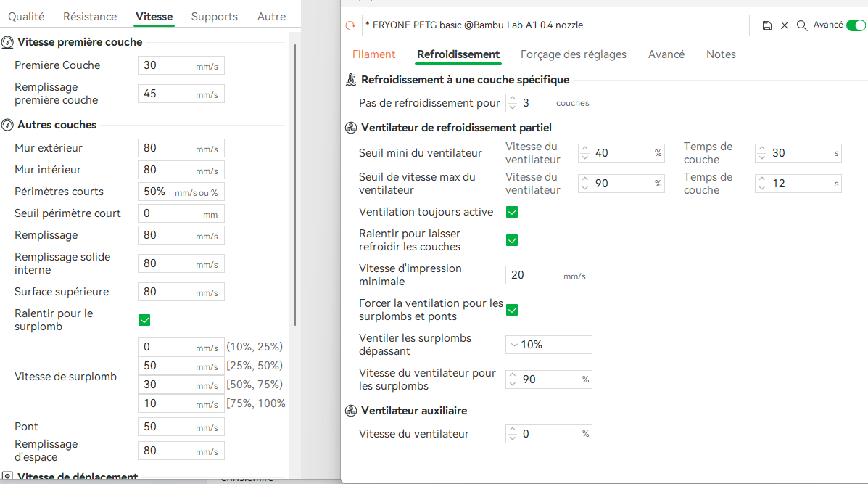Viewport: 868px width, 484px height.
Task: Open the Ventiler les surplombs dépassant dropdown
Action: pyautogui.click(x=548, y=345)
